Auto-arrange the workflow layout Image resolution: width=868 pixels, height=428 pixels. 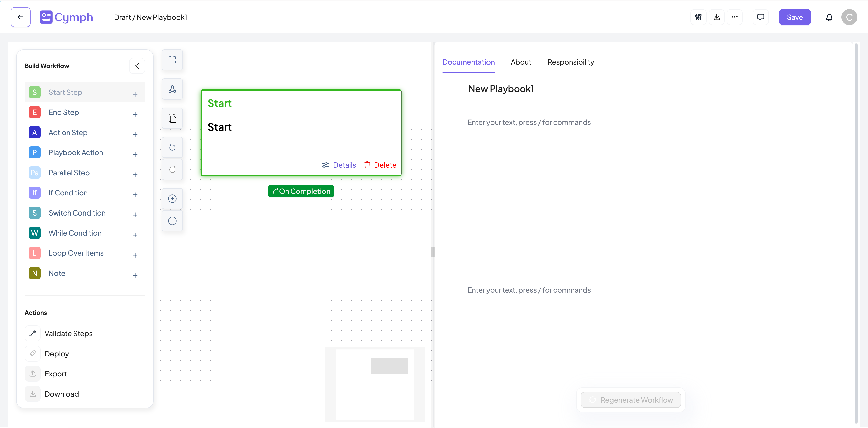point(172,89)
